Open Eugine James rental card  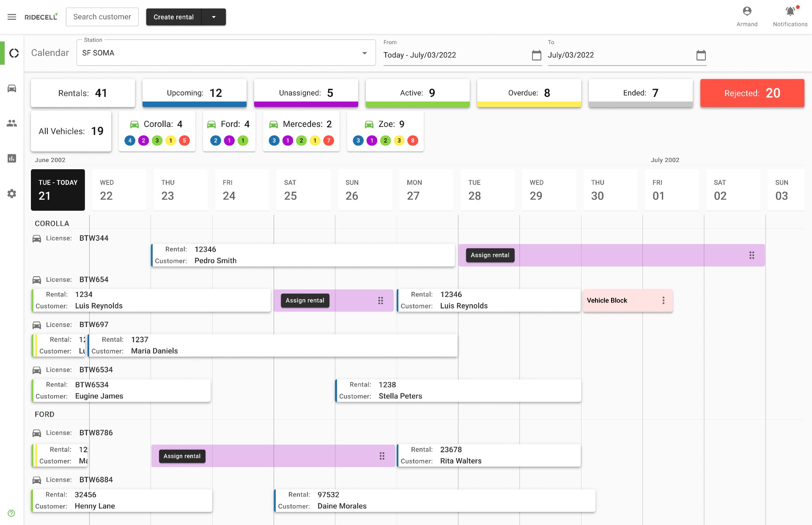121,390
